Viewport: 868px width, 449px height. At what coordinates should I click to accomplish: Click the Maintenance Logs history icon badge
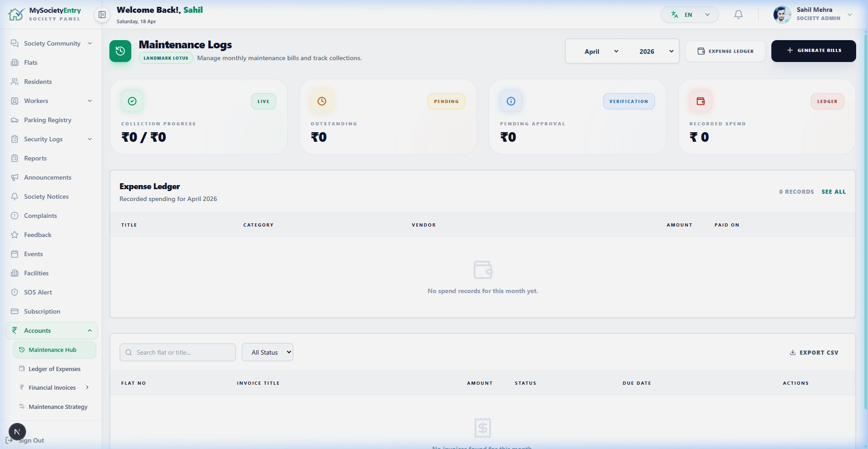pyautogui.click(x=120, y=51)
